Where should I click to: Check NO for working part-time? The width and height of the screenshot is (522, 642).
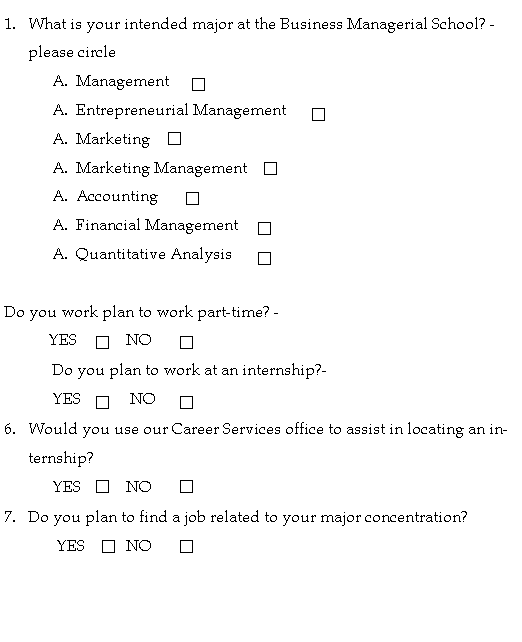186,342
